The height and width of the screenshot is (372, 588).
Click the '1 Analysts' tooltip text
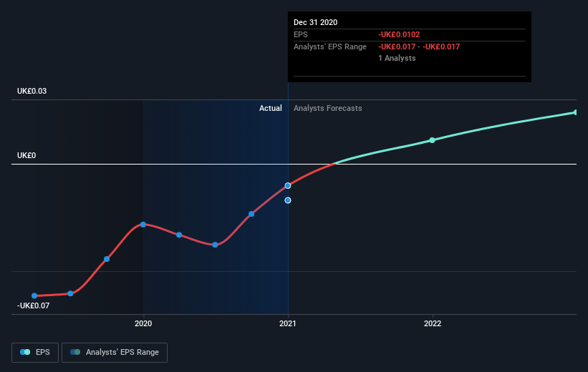click(x=397, y=58)
